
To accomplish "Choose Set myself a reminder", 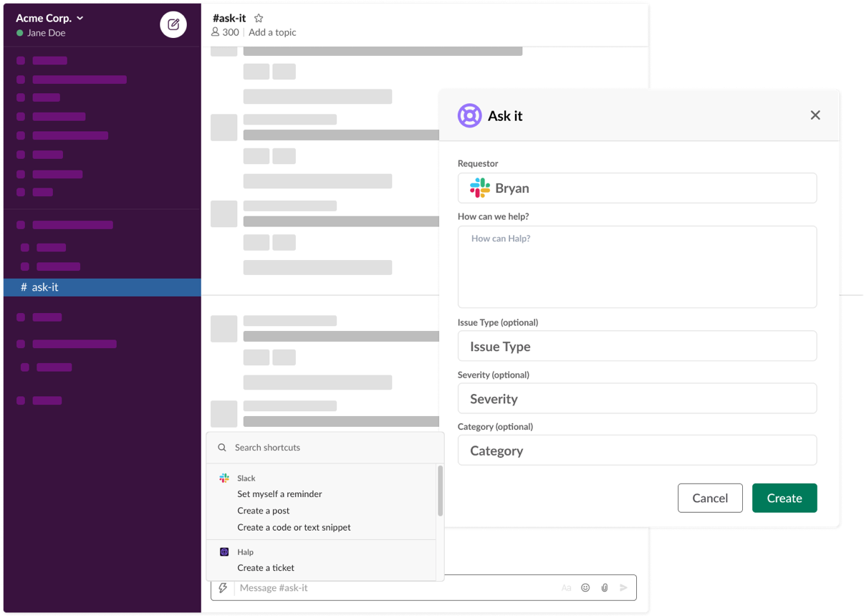I will tap(279, 494).
